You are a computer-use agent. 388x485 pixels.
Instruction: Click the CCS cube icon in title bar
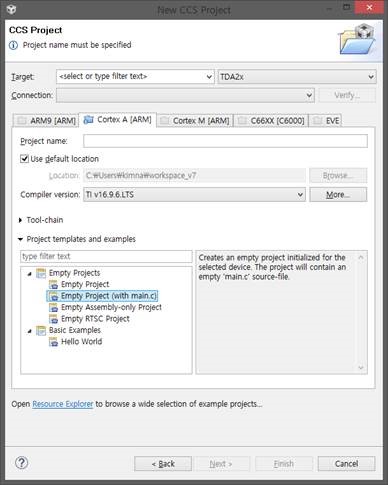tap(11, 9)
